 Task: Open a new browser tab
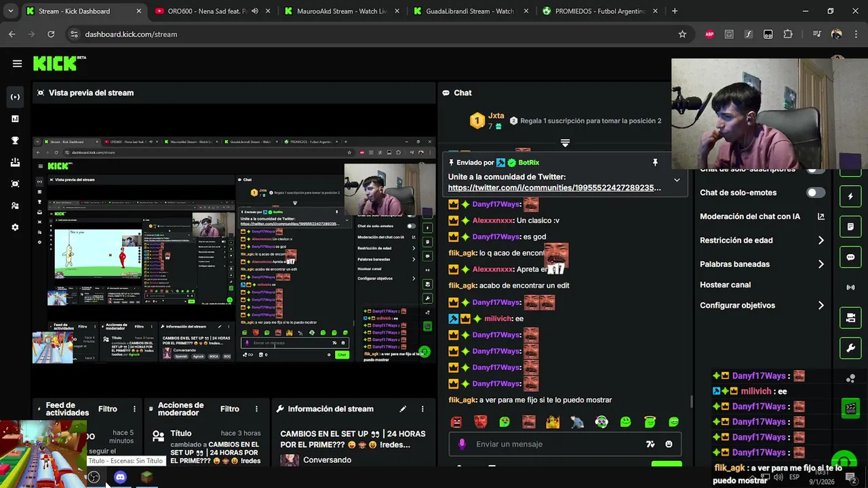pyautogui.click(x=674, y=11)
